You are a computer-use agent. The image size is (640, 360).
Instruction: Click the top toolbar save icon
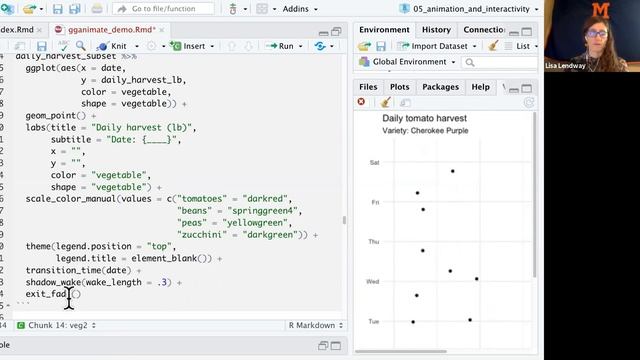pos(58,9)
